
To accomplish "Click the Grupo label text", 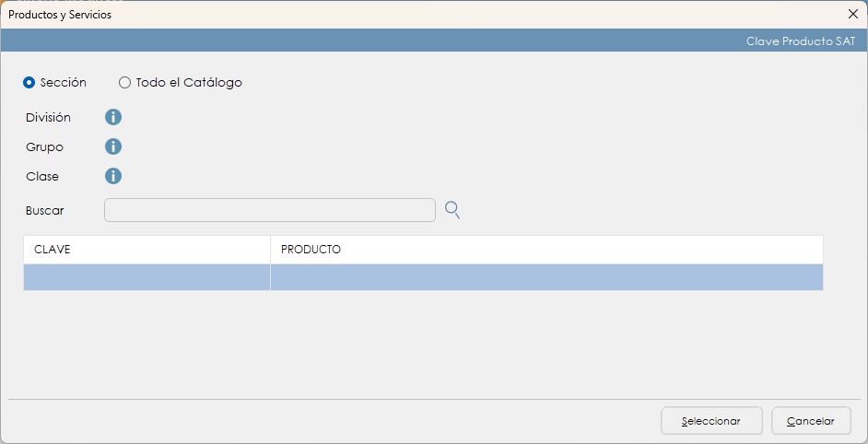I will pos(44,146).
